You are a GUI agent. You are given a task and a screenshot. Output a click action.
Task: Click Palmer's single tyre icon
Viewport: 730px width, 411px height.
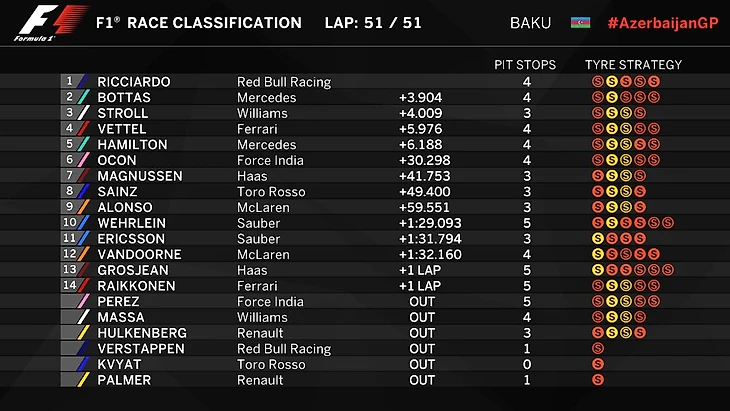598,380
